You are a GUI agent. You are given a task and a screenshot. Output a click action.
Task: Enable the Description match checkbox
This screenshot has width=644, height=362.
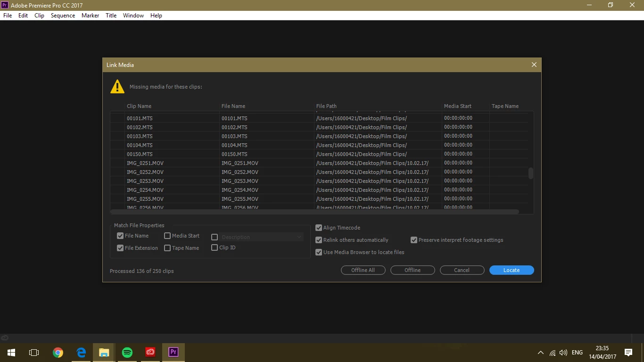click(x=215, y=237)
